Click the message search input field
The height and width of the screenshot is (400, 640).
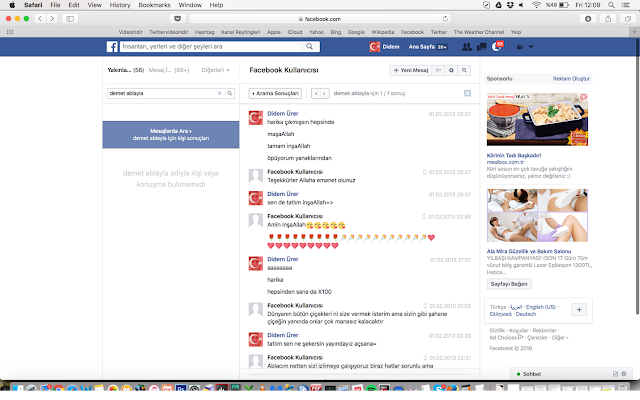[x=162, y=93]
